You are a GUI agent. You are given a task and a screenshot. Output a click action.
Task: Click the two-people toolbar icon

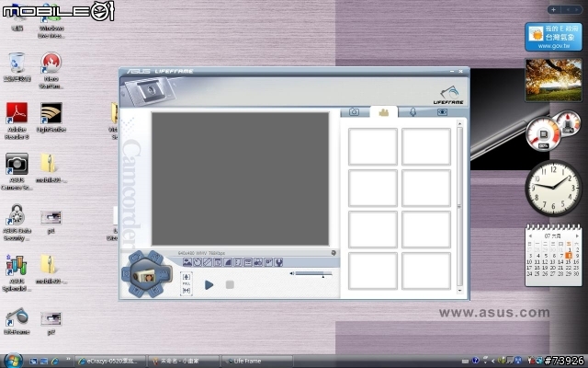tap(258, 262)
